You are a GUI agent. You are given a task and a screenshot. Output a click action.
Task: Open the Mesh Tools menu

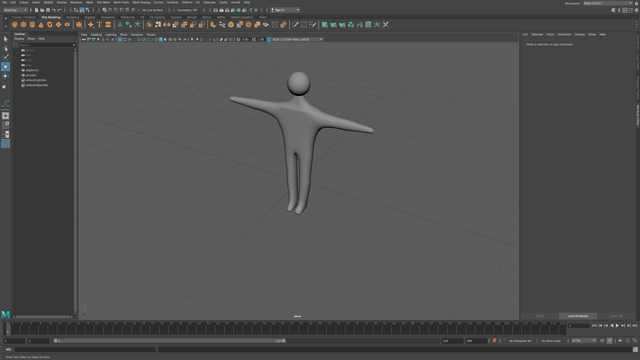(x=121, y=2)
